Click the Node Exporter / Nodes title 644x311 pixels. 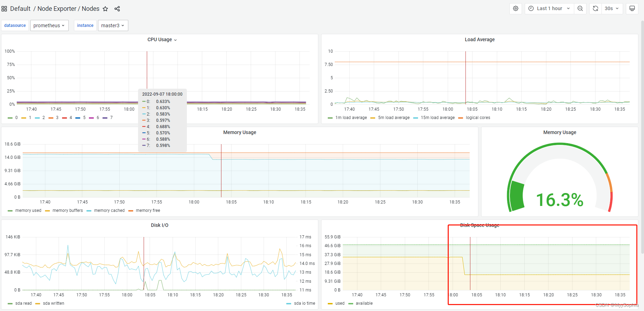68,9
